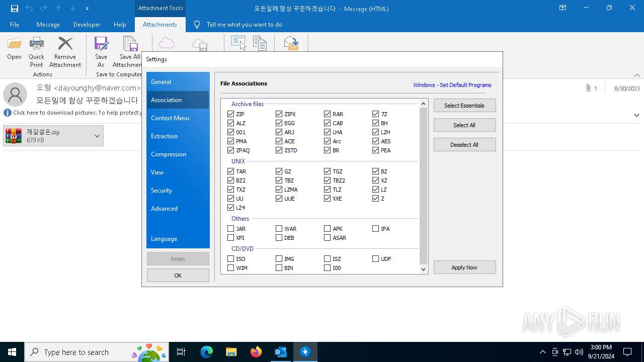Launch Firefox from taskbar
The width and height of the screenshot is (644, 362).
point(256,352)
